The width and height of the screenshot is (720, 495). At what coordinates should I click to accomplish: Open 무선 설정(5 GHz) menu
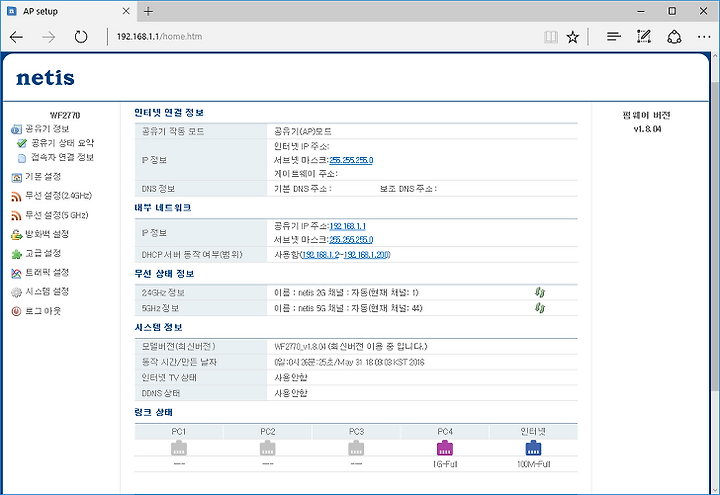tap(50, 215)
